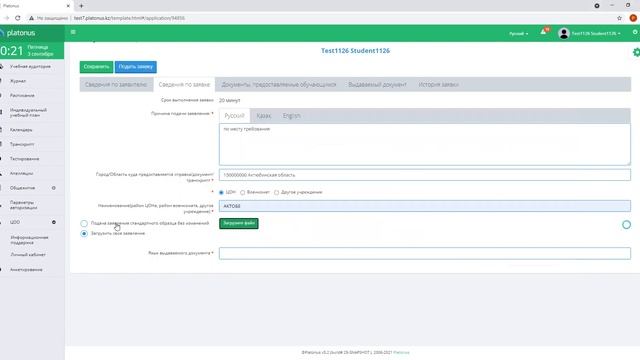Select standard application without changes radio
640x360 pixels.
(x=84, y=223)
